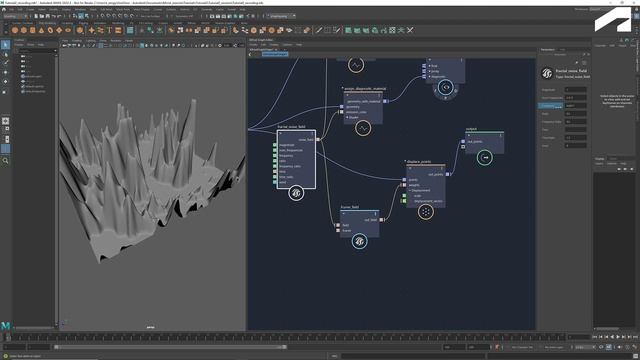Open the Workspace dropdown at top right
This screenshot has height=360, width=640.
coord(603,9)
